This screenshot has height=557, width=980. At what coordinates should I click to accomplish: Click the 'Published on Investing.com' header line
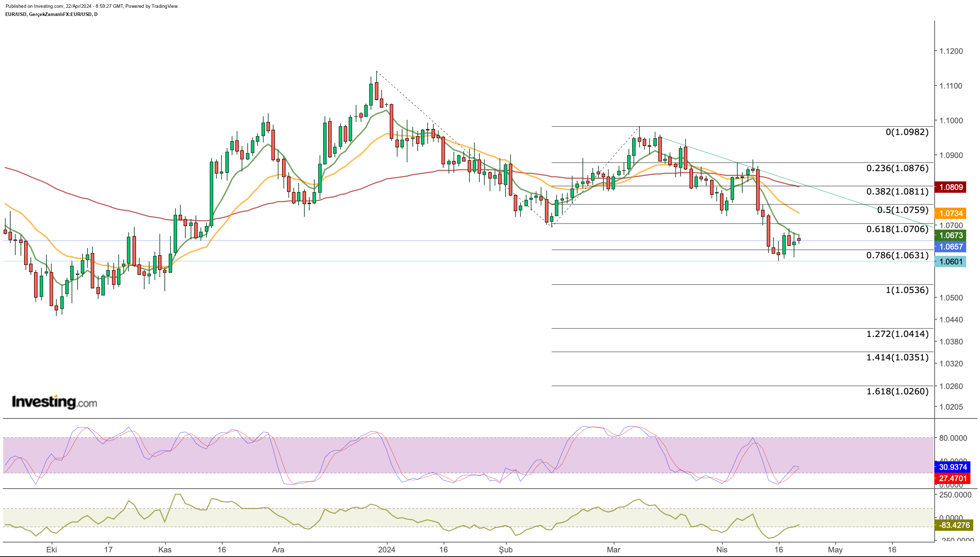[x=92, y=6]
